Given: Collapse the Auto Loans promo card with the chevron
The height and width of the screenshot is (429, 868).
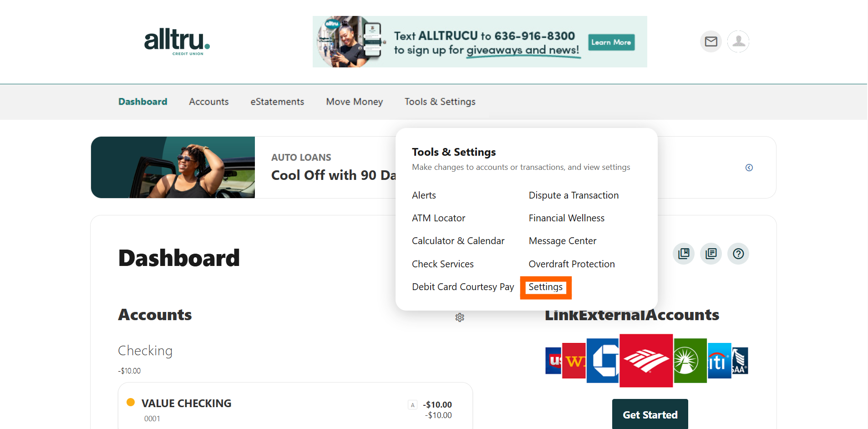Looking at the screenshot, I should tap(749, 168).
